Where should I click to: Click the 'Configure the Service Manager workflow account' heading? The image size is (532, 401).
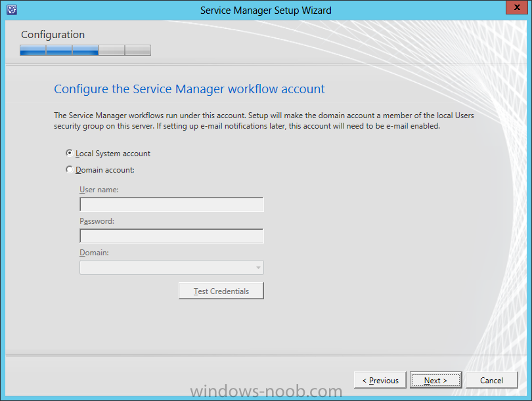point(189,89)
